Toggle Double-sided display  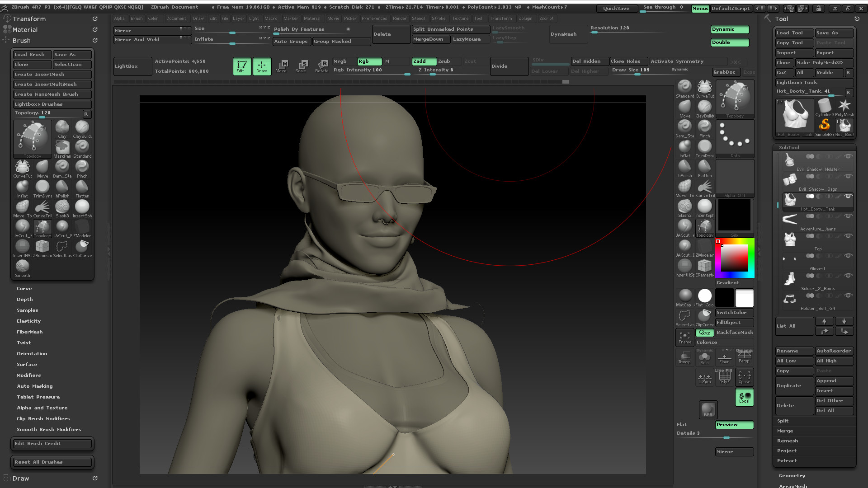730,42
